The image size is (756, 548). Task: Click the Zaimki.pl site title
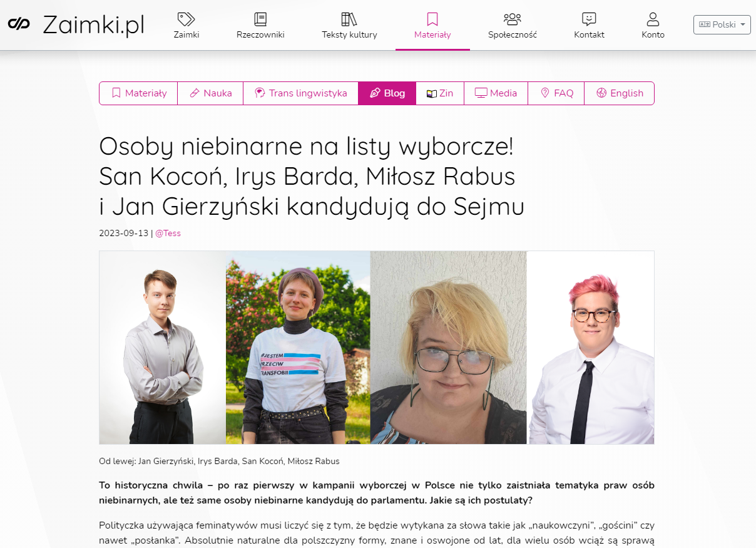click(94, 25)
